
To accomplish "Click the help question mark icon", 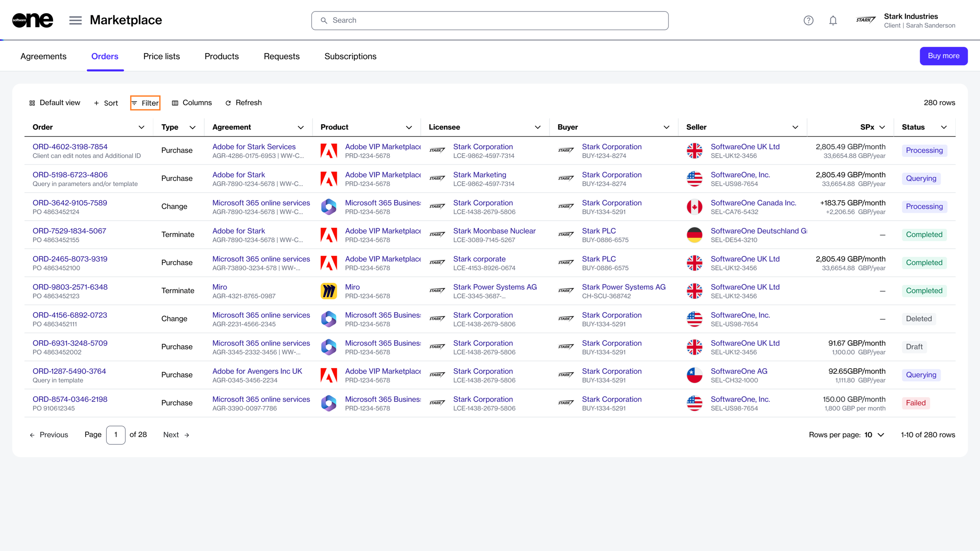I will [808, 20].
